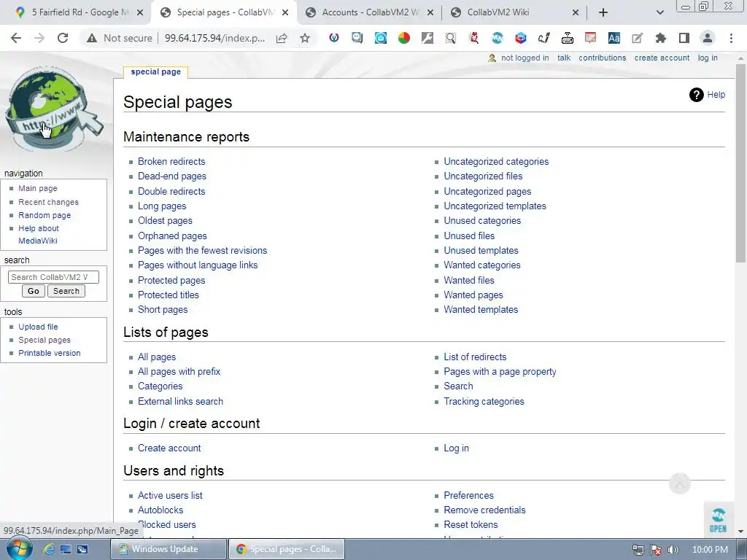Screen dimensions: 747x560
Task: Open the All pages list
Action: pos(157,357)
